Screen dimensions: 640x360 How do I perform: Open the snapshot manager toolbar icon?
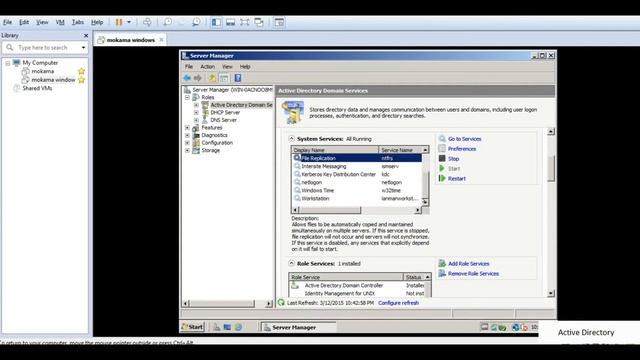coord(196,22)
